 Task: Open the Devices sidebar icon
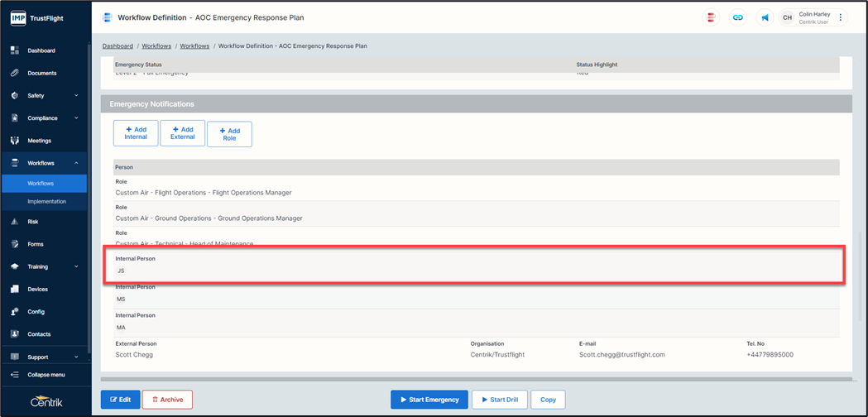[x=15, y=290]
